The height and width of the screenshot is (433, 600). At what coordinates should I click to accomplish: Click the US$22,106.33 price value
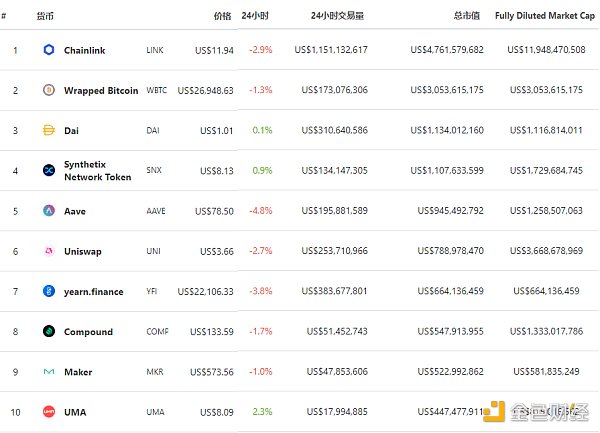205,292
